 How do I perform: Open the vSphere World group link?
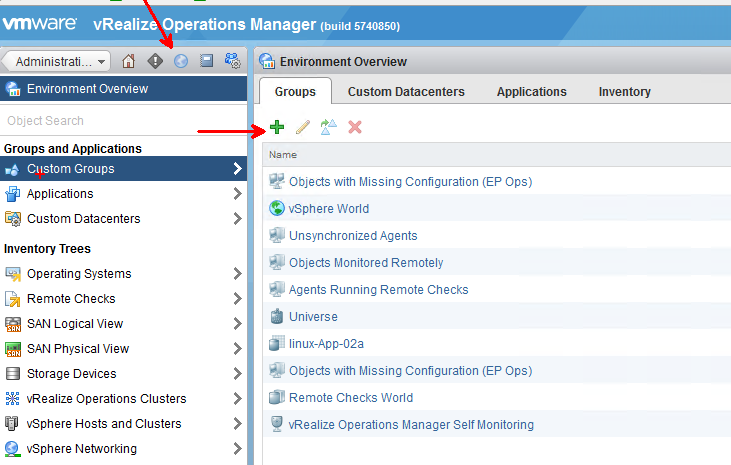tap(328, 209)
